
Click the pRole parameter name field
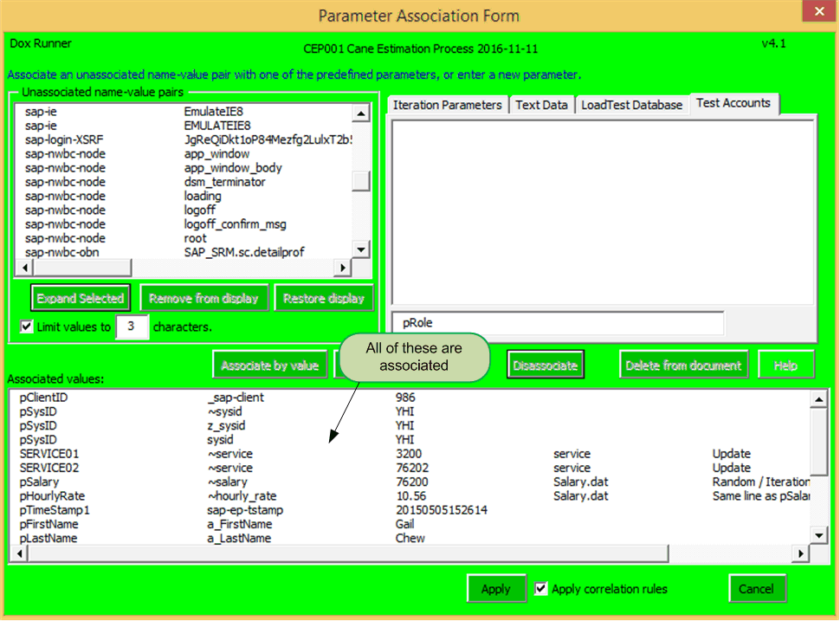point(557,322)
